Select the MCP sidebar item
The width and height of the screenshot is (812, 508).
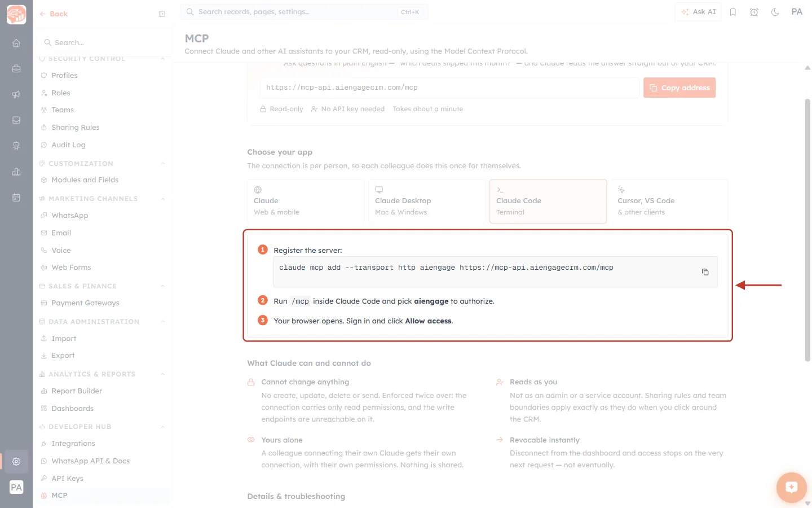(x=103, y=496)
